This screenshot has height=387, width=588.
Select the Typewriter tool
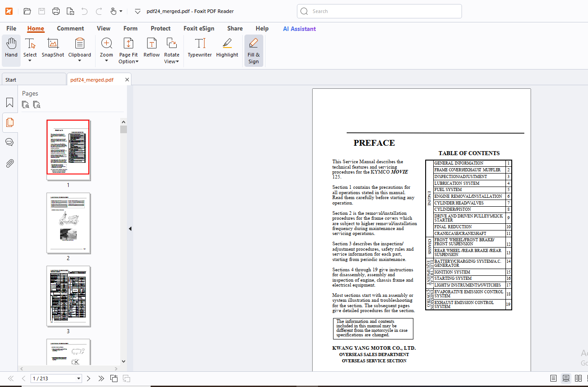(200, 48)
